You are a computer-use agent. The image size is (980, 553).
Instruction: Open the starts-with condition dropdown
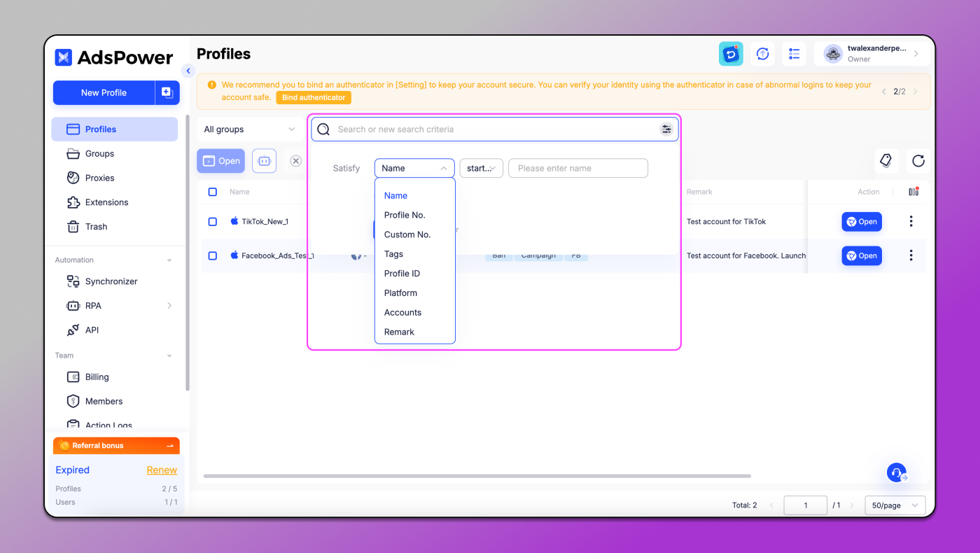coord(481,168)
